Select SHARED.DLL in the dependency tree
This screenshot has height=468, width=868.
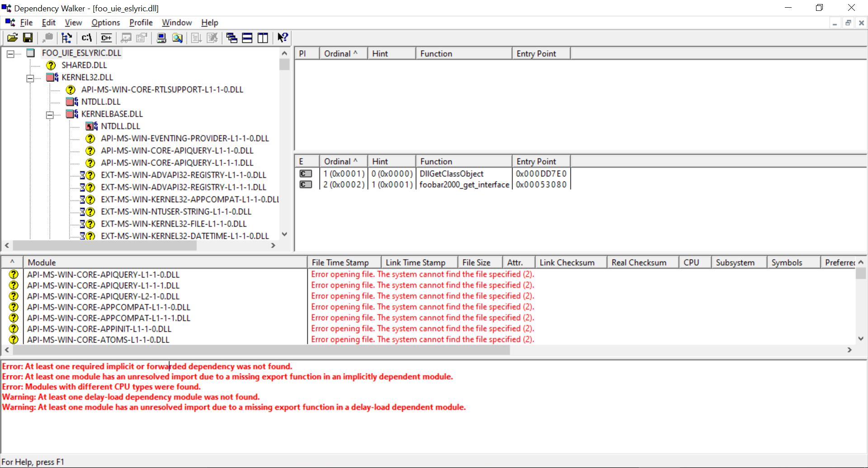84,65
